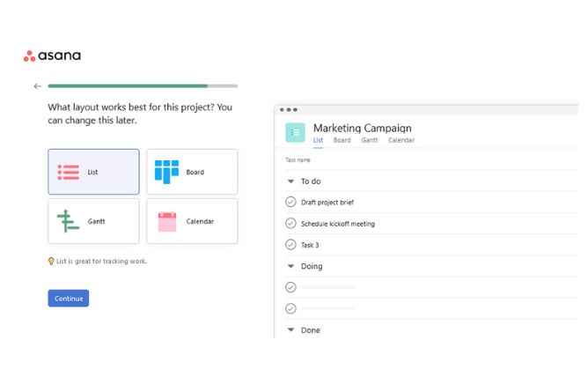This screenshot has height=377, width=588.
Task: Click the blue Board layout icon
Action: (x=167, y=172)
